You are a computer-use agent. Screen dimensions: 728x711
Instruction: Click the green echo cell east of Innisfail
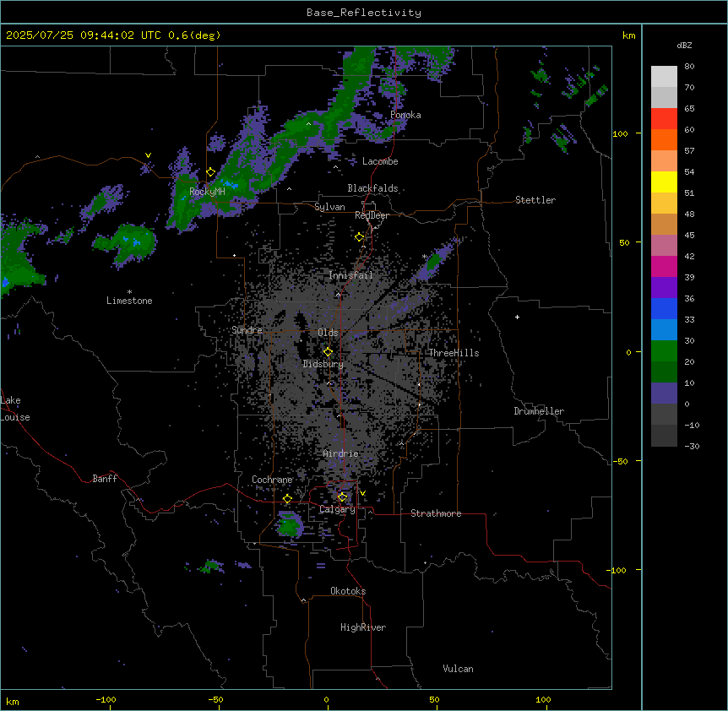(x=433, y=263)
